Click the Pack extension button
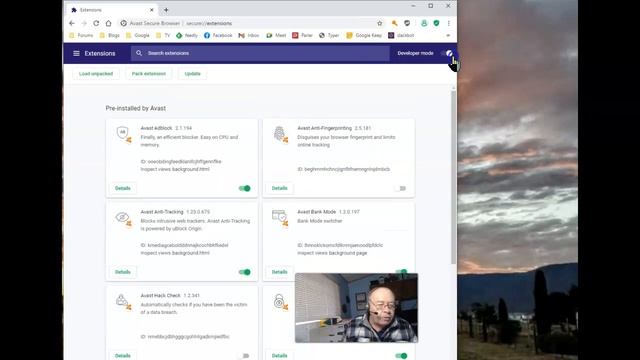This screenshot has width=640, height=360. [x=149, y=74]
